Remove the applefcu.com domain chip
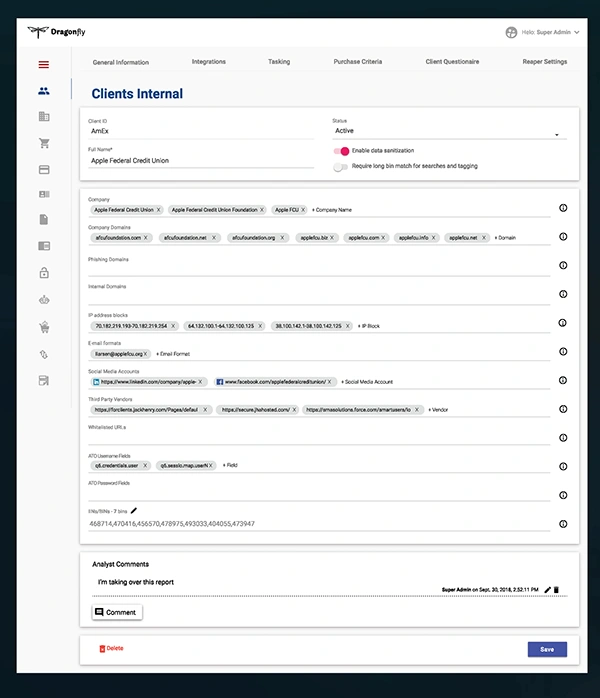The width and height of the screenshot is (600, 698). click(383, 238)
